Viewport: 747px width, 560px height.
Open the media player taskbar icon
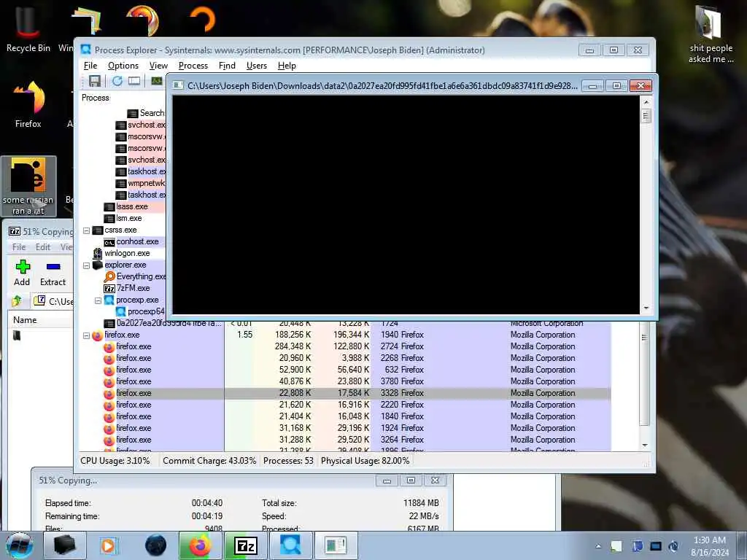pos(108,545)
